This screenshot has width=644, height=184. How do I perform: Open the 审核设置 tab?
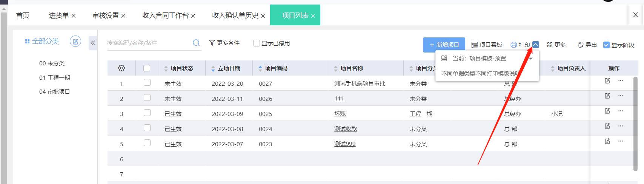coord(106,15)
